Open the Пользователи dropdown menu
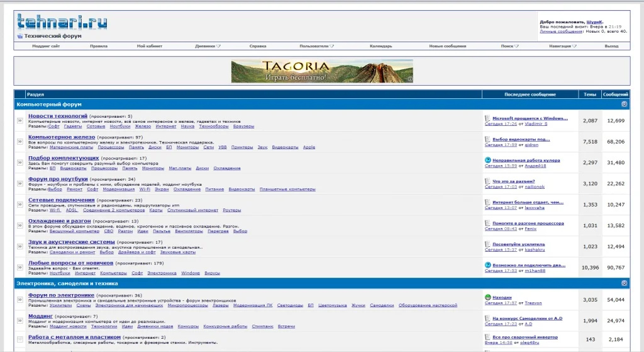Viewport: 644px width, 352px height. click(x=316, y=46)
